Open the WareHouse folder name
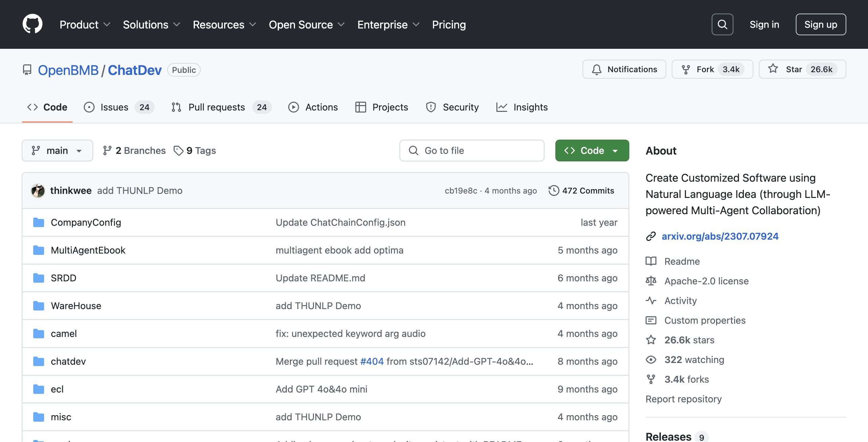868x442 pixels. [x=76, y=306]
